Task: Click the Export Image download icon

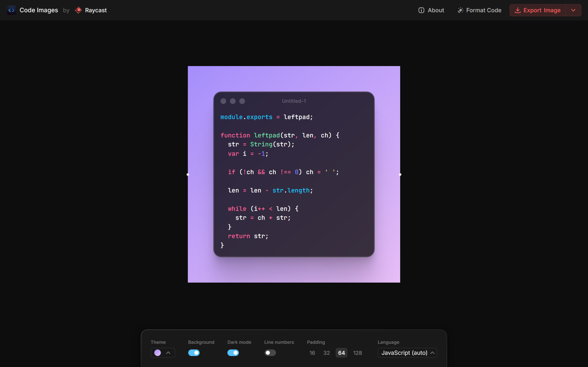Action: pyautogui.click(x=517, y=10)
